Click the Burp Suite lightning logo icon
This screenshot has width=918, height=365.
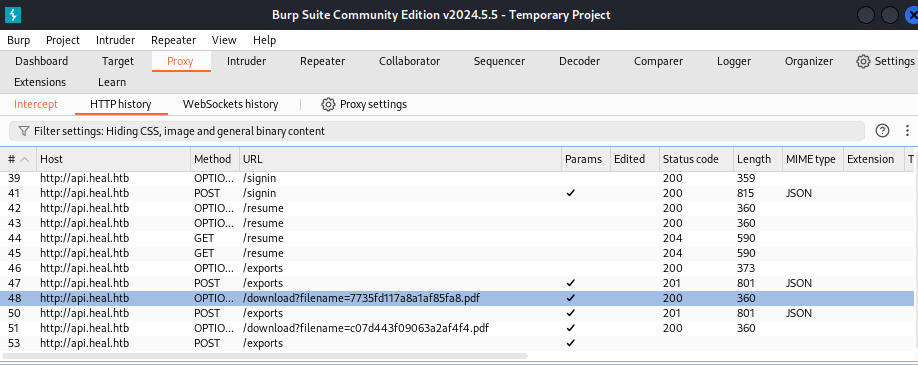pyautogui.click(x=13, y=15)
